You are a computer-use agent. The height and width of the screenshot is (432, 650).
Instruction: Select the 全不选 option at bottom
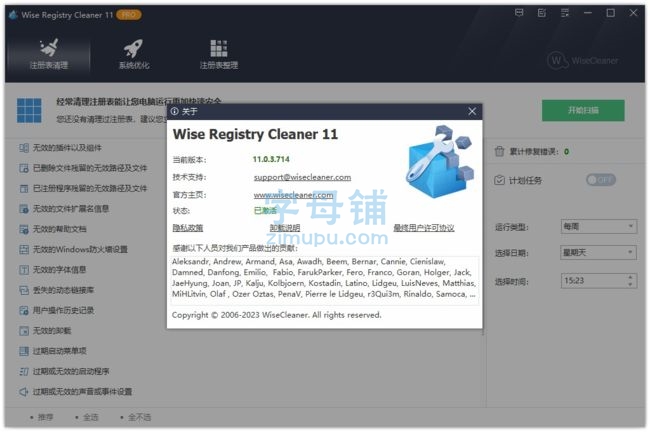pyautogui.click(x=136, y=417)
